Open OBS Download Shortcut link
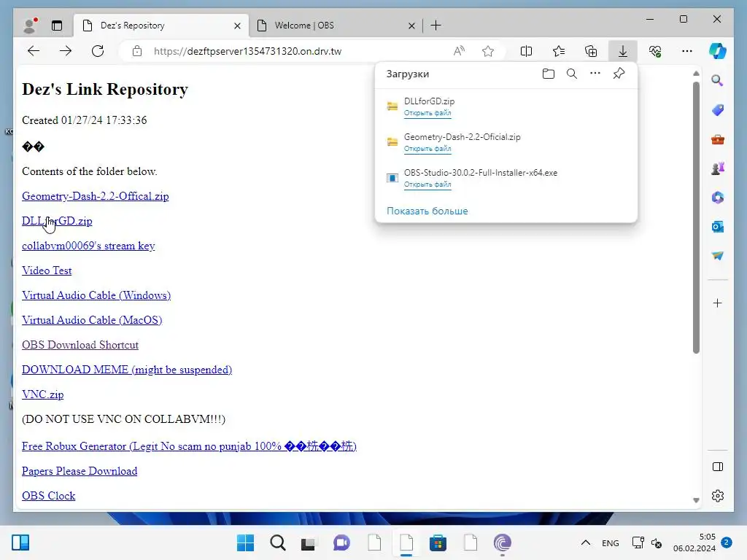 (80, 345)
